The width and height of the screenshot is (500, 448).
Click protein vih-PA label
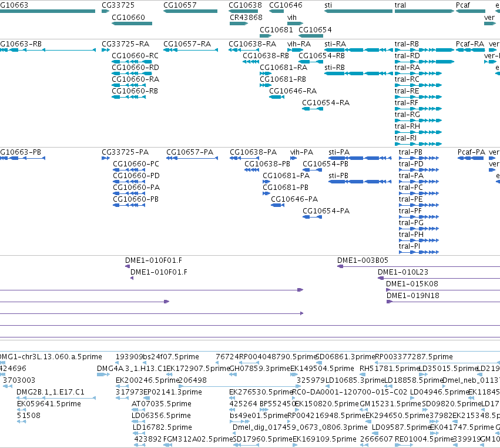[x=301, y=152]
